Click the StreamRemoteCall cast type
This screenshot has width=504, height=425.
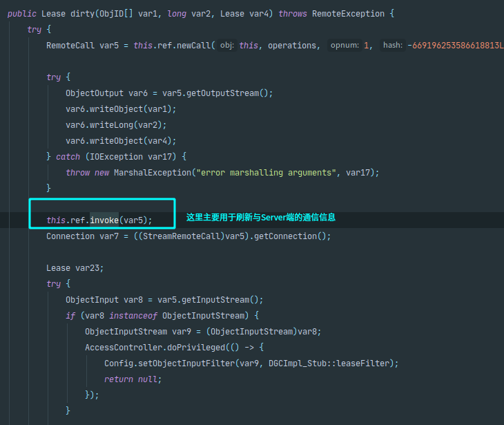[186, 236]
